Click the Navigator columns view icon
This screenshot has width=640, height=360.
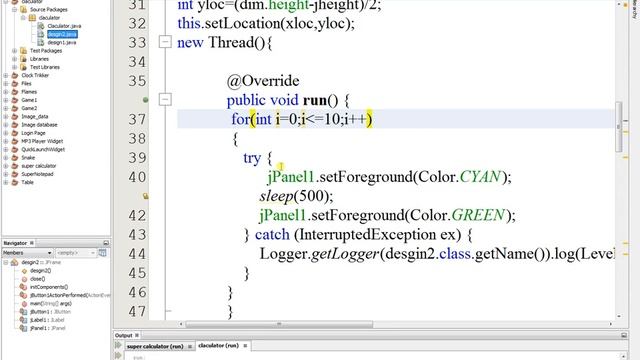(x=102, y=253)
